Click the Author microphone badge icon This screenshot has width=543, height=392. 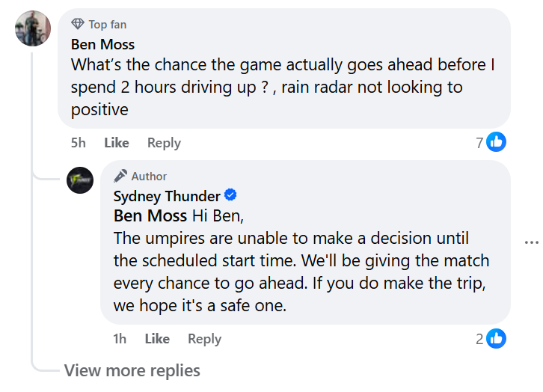(x=120, y=176)
